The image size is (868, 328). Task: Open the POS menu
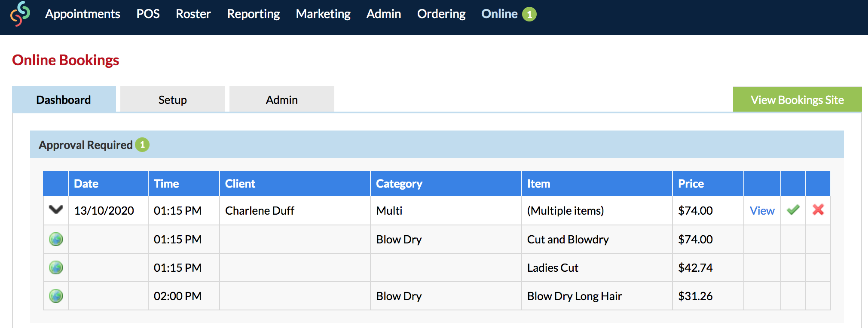coord(148,14)
